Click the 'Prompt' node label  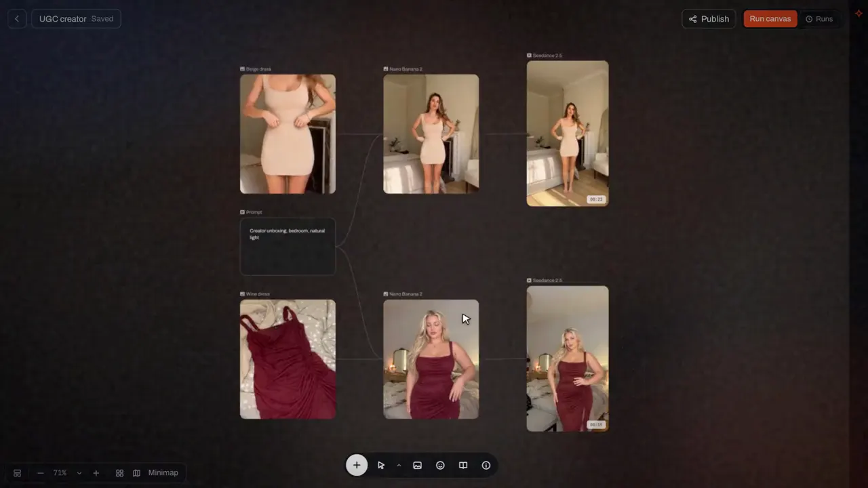click(x=254, y=212)
